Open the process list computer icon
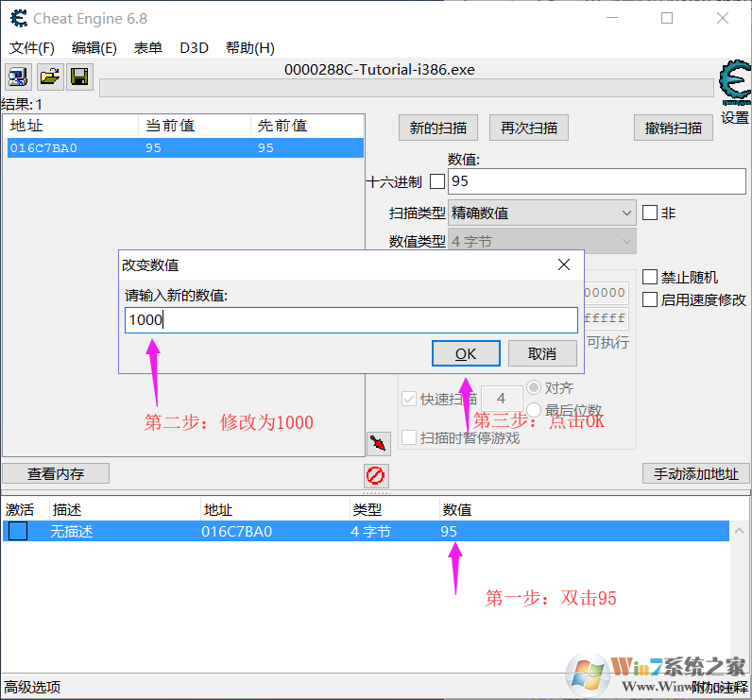This screenshot has height=700, width=752. pos(18,77)
